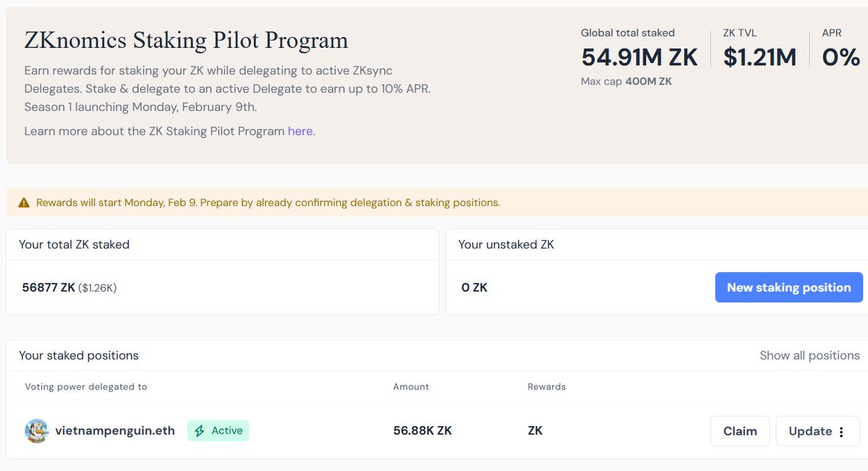The image size is (868, 471).
Task: Click the 56.88K ZK position amount
Action: pyautogui.click(x=422, y=431)
